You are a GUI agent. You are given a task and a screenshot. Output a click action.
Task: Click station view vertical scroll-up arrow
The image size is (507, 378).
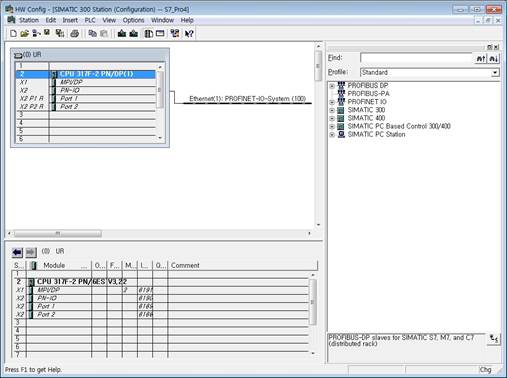click(318, 46)
